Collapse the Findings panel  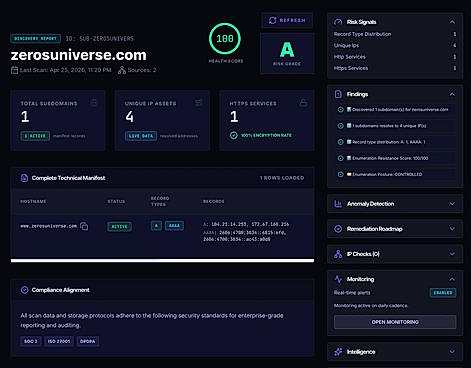coord(452,94)
